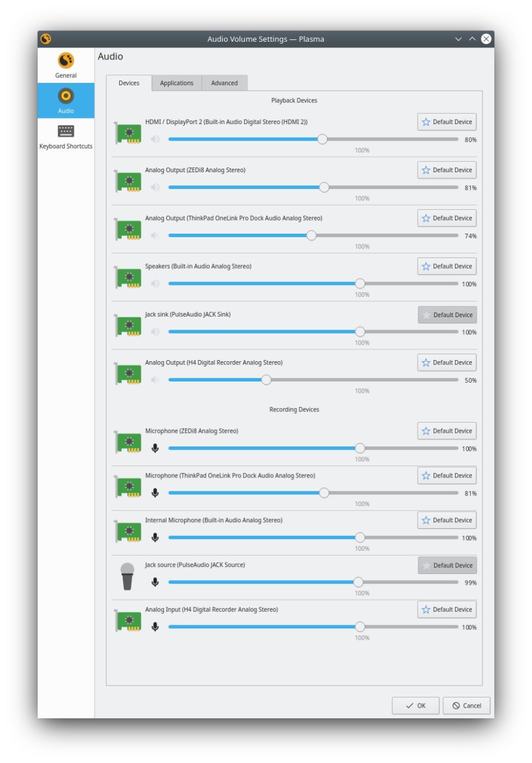Click the Microphone ZEDi8 level slider

click(x=313, y=448)
